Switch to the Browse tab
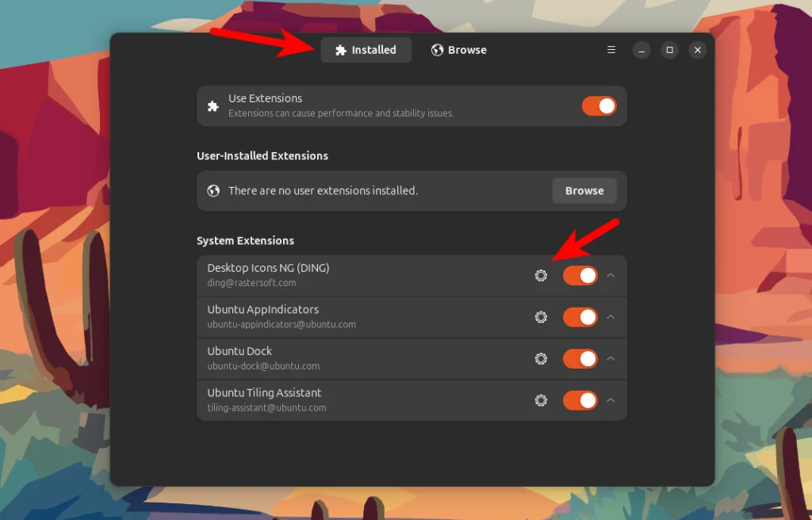The height and width of the screenshot is (520, 812). (459, 49)
